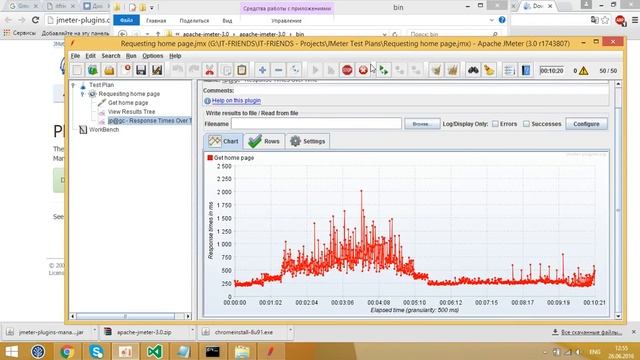The width and height of the screenshot is (640, 360).
Task: Reload the page in Chrome window
Action: (36, 20)
